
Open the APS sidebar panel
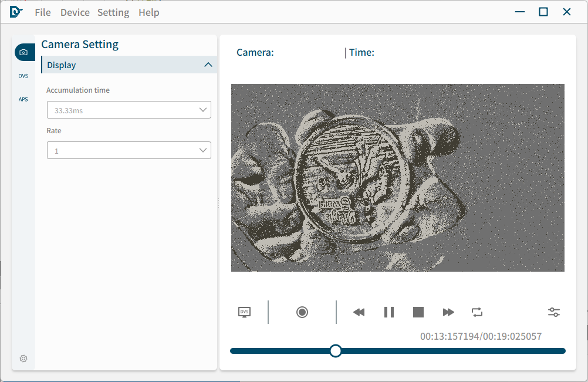click(x=23, y=99)
